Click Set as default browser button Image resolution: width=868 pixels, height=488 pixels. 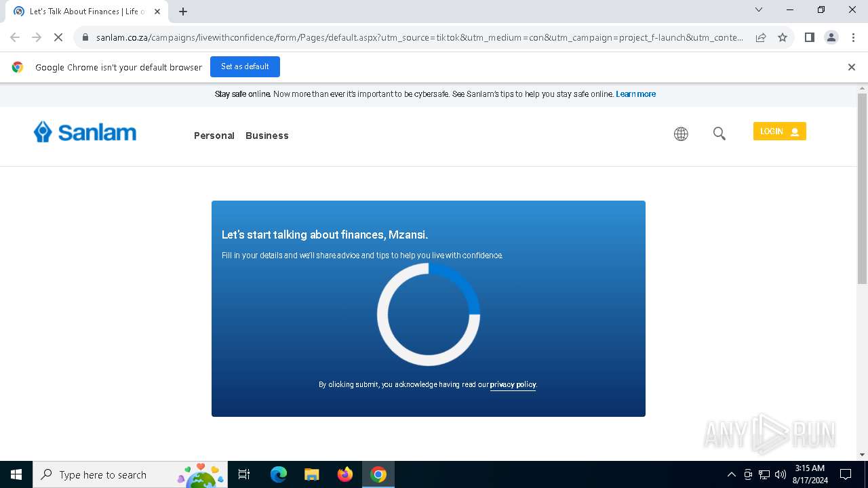[x=245, y=66]
